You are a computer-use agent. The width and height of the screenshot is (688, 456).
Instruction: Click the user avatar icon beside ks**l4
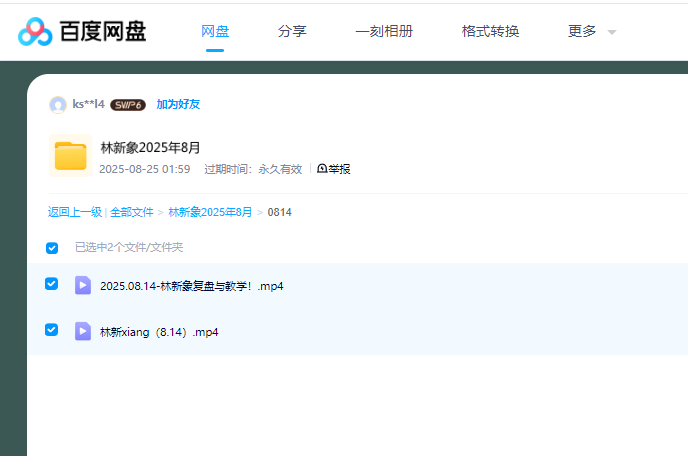point(58,104)
